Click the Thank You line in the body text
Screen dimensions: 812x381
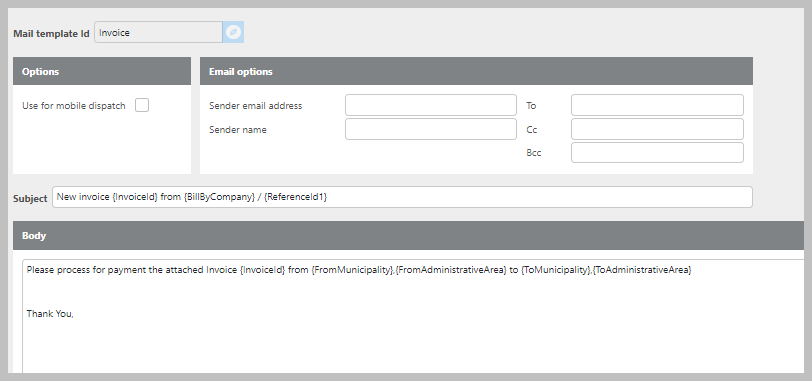50,314
